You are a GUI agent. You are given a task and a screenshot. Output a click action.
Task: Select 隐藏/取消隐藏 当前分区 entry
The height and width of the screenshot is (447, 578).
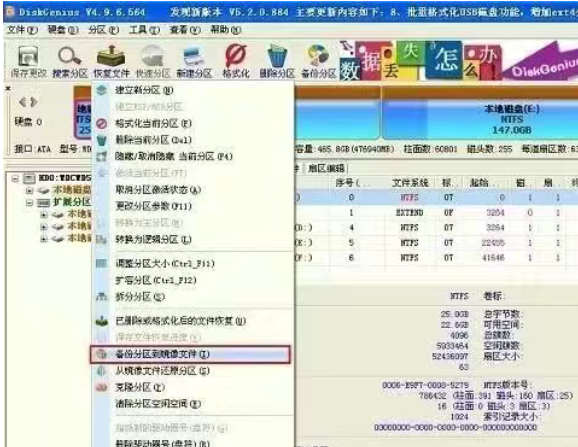coord(193,156)
